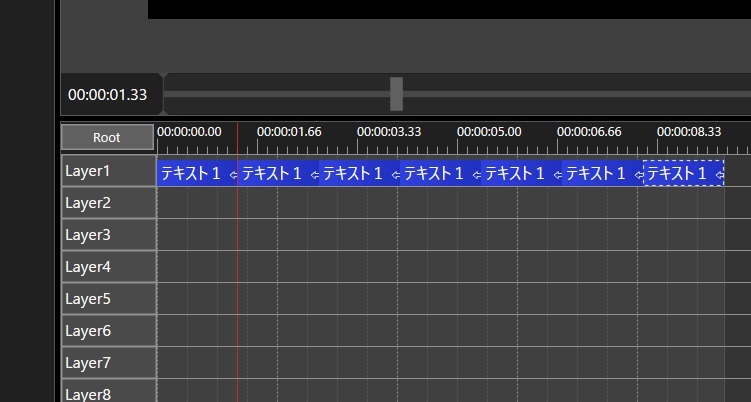Click the Root button

point(107,137)
